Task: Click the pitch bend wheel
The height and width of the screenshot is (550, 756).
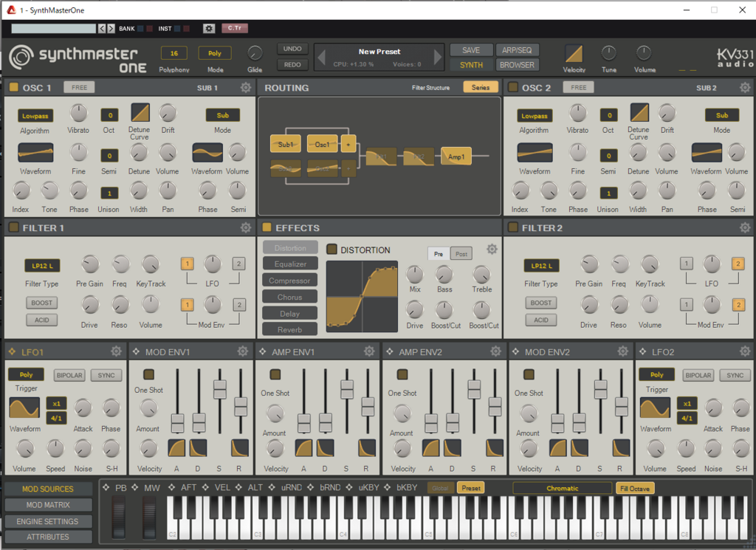Action: pos(119,516)
